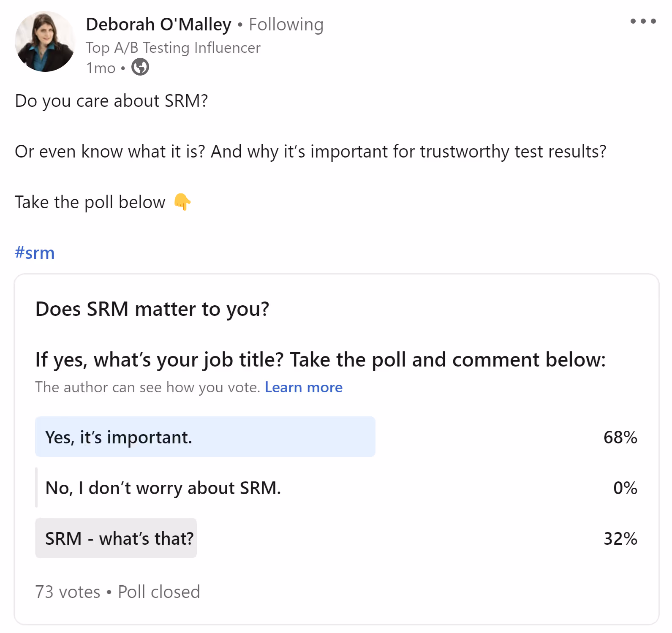The image size is (672, 633).
Task: Click the pointing-down emoji in the post
Action: (183, 202)
